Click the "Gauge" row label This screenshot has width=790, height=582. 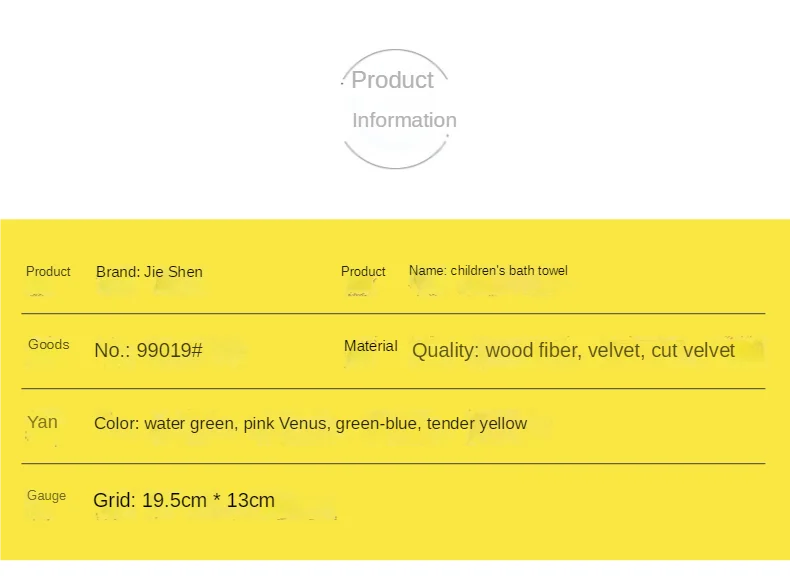tap(47, 495)
